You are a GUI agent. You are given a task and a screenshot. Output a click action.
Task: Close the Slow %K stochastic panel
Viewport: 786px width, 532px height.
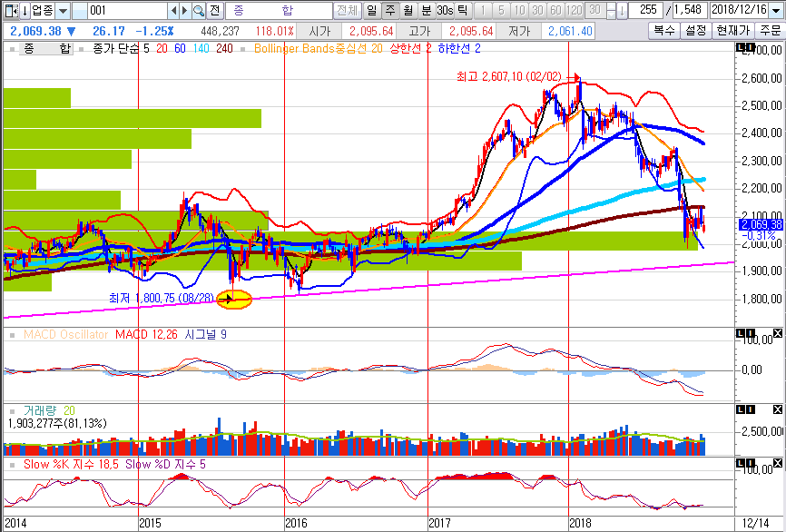point(777,464)
